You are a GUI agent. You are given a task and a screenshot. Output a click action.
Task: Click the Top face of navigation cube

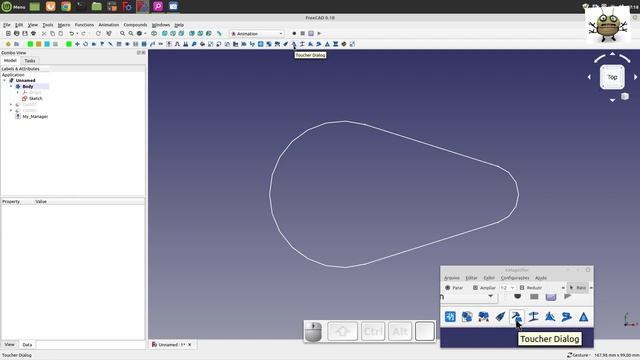click(612, 77)
